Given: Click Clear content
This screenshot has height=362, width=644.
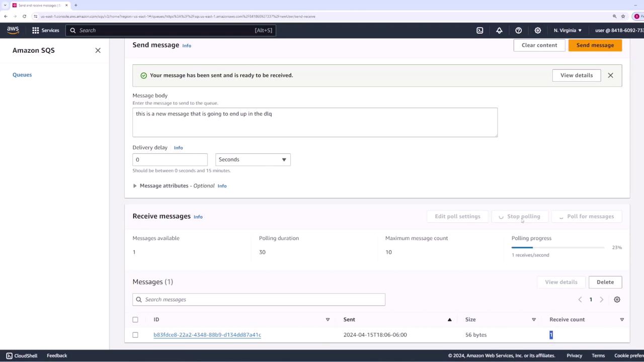Looking at the screenshot, I should (539, 45).
